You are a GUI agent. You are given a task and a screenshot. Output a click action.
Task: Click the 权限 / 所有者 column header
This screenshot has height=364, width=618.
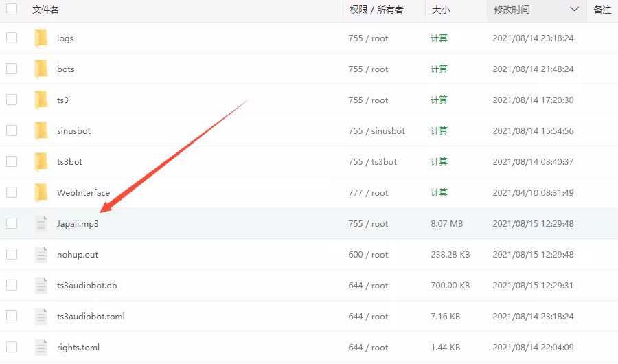coord(376,10)
